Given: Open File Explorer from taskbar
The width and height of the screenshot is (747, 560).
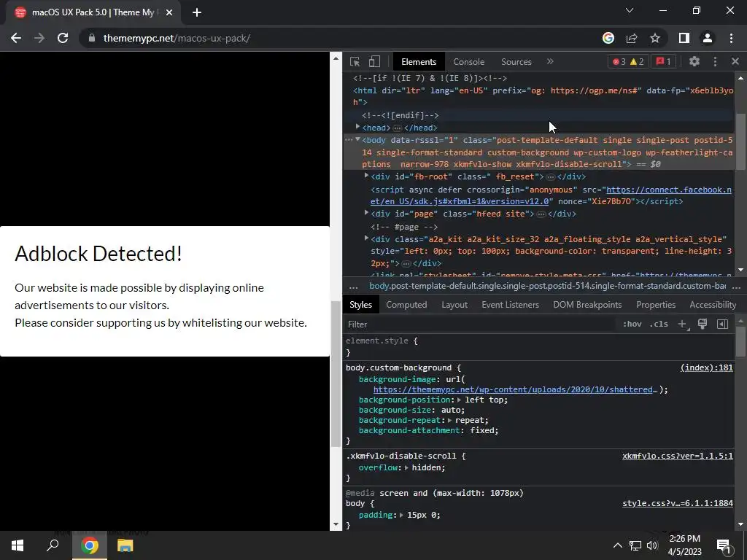Looking at the screenshot, I should (x=125, y=545).
